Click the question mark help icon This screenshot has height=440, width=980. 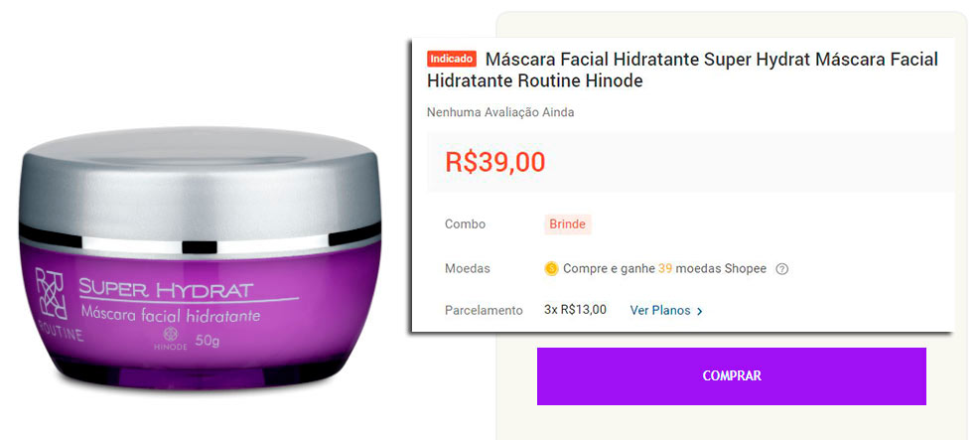tap(781, 269)
